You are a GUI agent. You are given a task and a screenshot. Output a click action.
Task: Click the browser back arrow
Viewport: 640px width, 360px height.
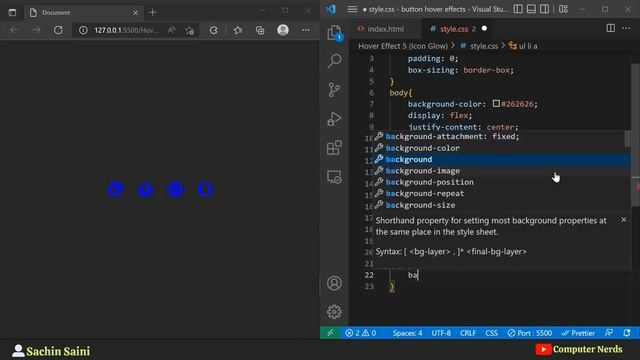click(14, 30)
